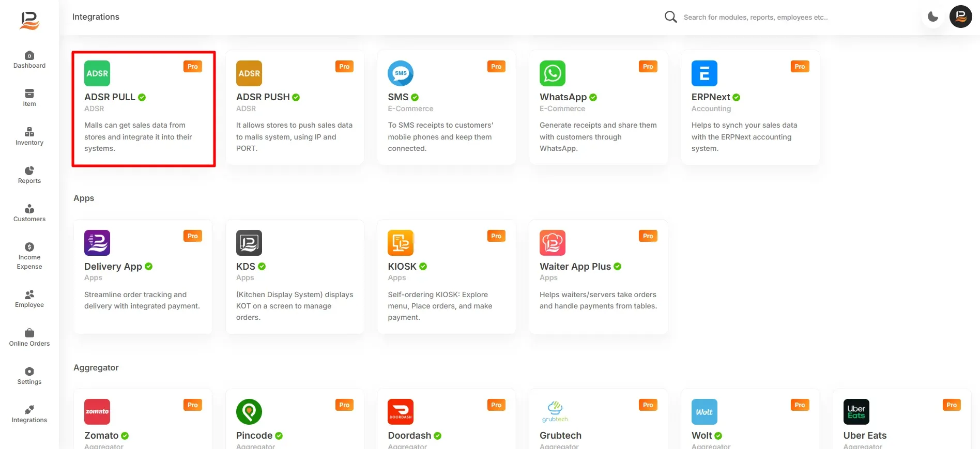The height and width of the screenshot is (449, 980).
Task: Select the Customers sidebar icon
Action: click(x=29, y=209)
